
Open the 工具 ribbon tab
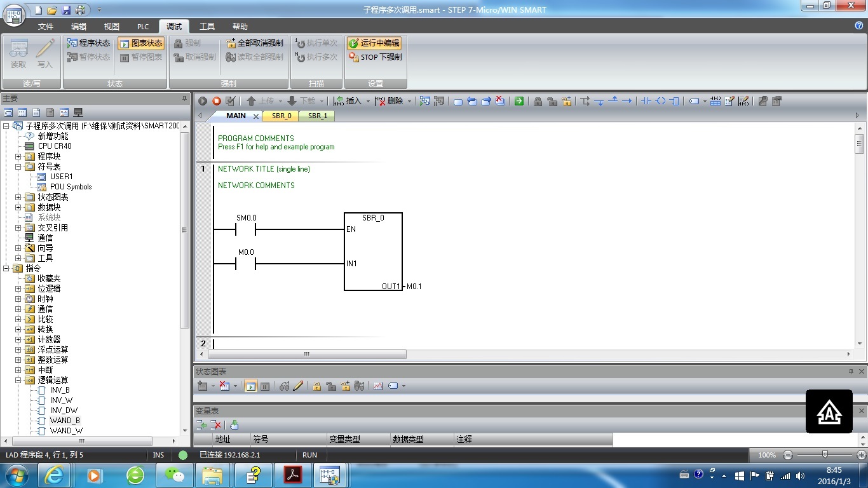(207, 27)
